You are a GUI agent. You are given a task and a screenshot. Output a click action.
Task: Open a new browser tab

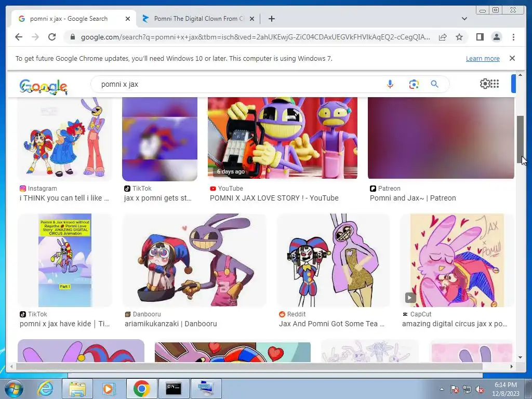coord(271,19)
